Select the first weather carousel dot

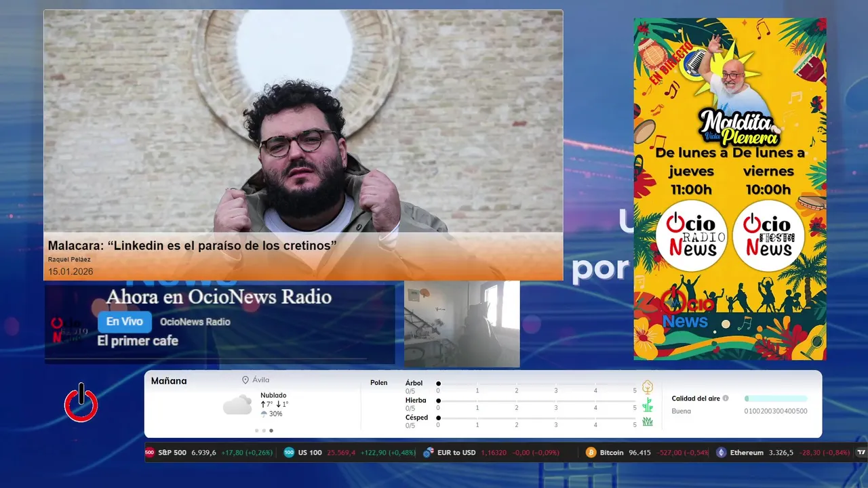pos(256,430)
